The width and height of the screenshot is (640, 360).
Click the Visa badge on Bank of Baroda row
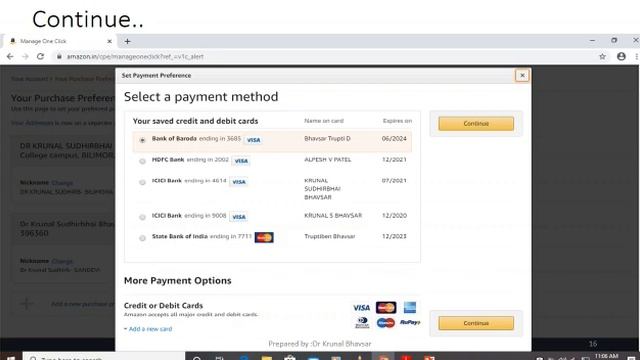253,140
